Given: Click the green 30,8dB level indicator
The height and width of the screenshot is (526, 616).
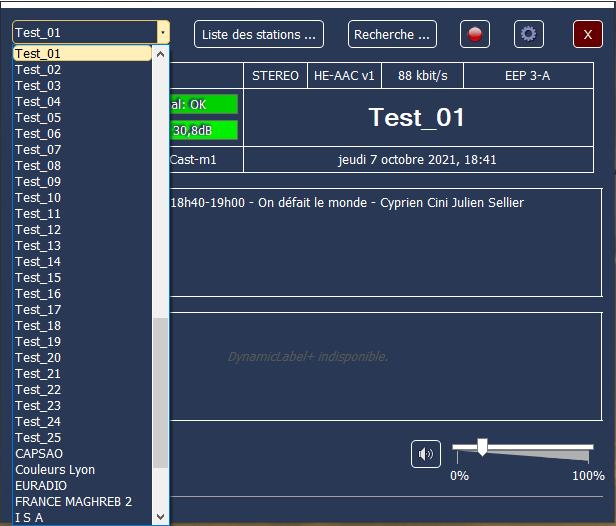Looking at the screenshot, I should pyautogui.click(x=204, y=130).
